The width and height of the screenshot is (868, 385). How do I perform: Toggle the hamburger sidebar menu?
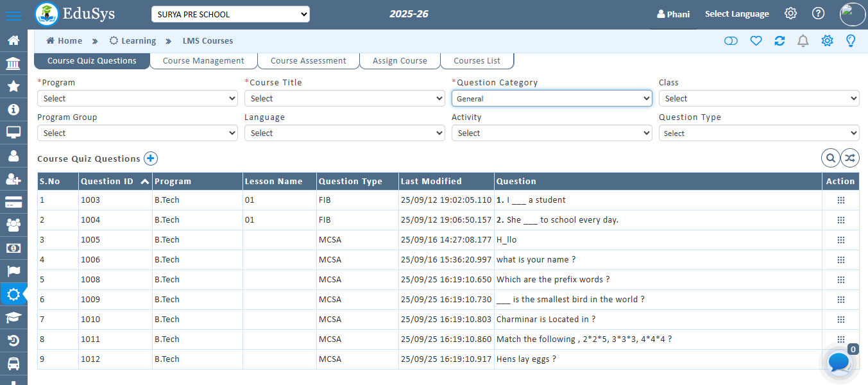point(13,15)
